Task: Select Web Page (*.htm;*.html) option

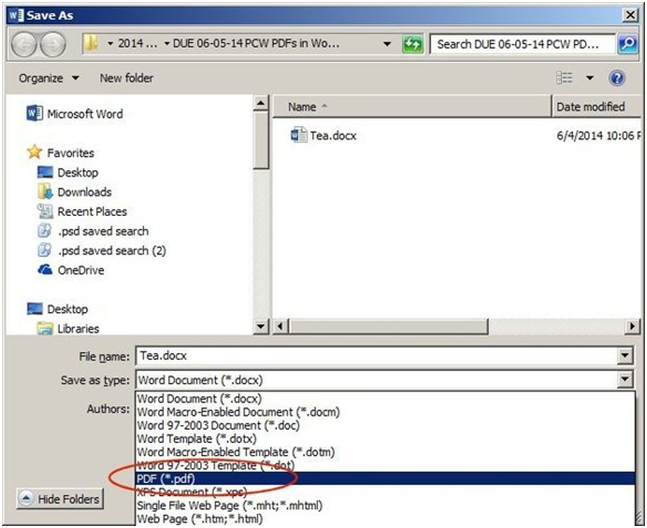Action: [x=385, y=518]
